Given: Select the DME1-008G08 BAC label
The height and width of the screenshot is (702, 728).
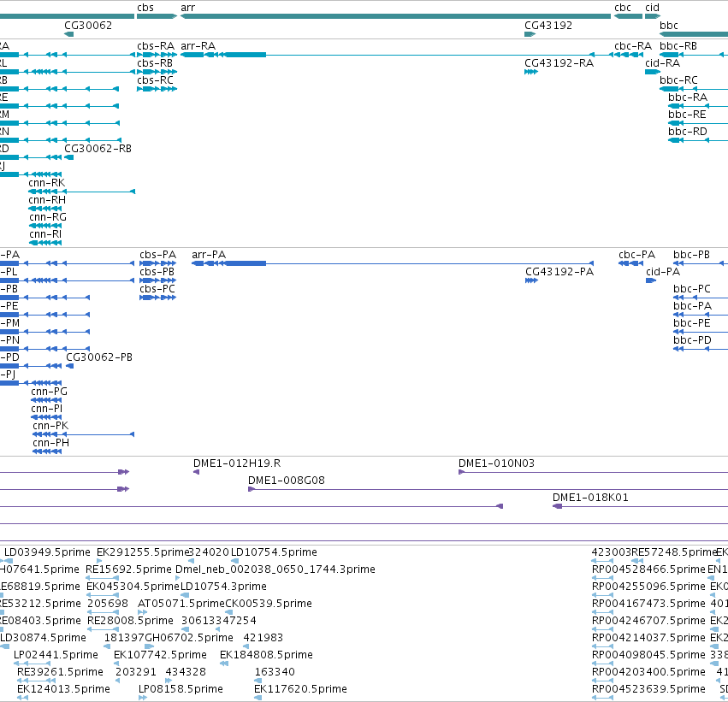Looking at the screenshot, I should (x=287, y=481).
